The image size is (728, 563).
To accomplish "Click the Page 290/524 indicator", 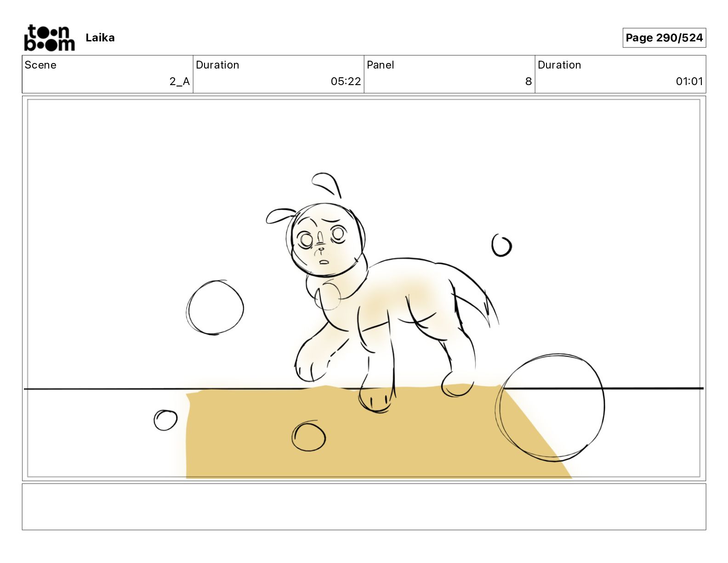I will (x=664, y=38).
